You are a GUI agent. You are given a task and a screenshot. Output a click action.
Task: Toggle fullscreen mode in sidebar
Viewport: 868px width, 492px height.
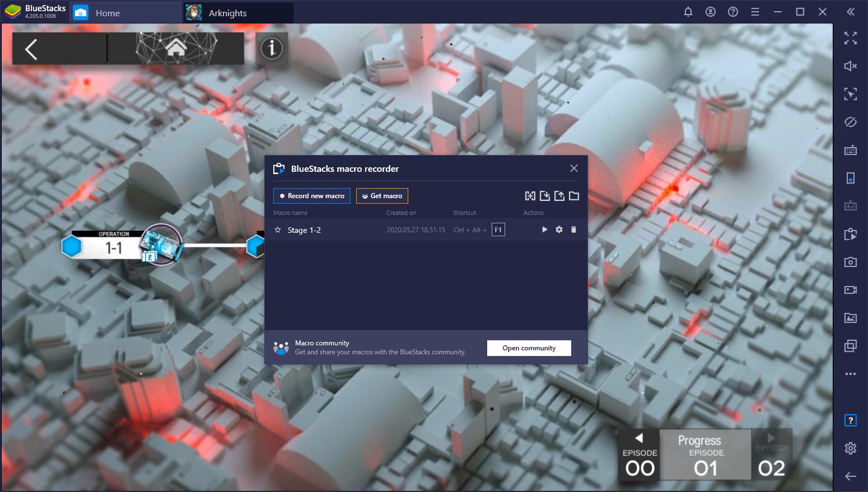click(x=851, y=38)
